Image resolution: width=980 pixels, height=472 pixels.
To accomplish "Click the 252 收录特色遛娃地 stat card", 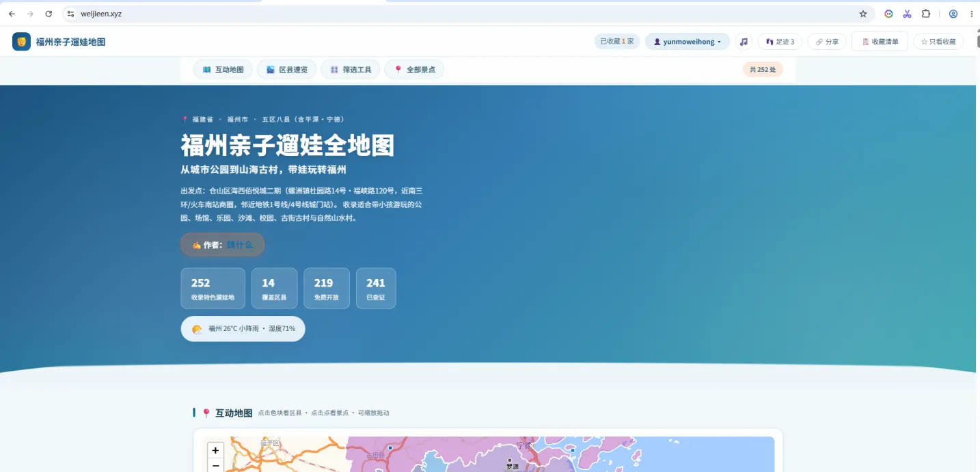I will [213, 288].
